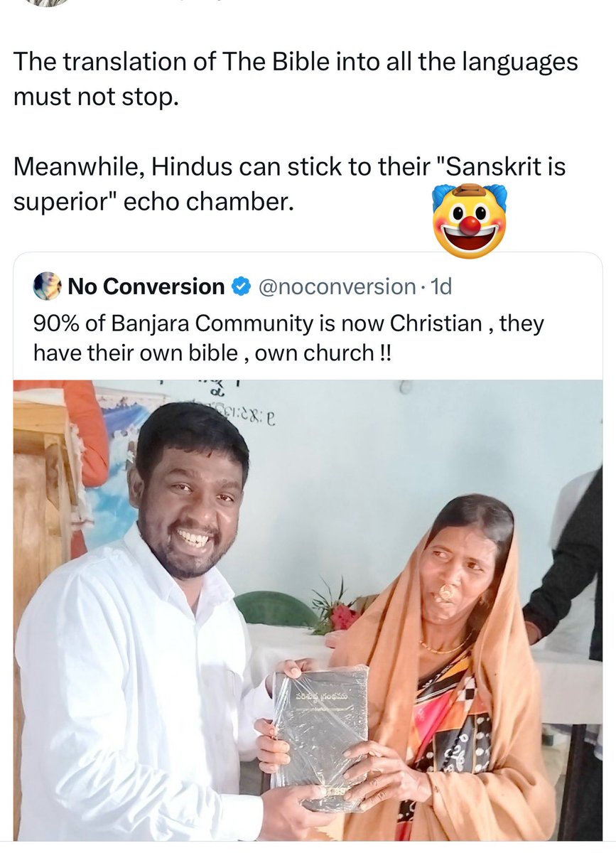Open the @noconversion handle link
The image size is (616, 853).
(335, 287)
